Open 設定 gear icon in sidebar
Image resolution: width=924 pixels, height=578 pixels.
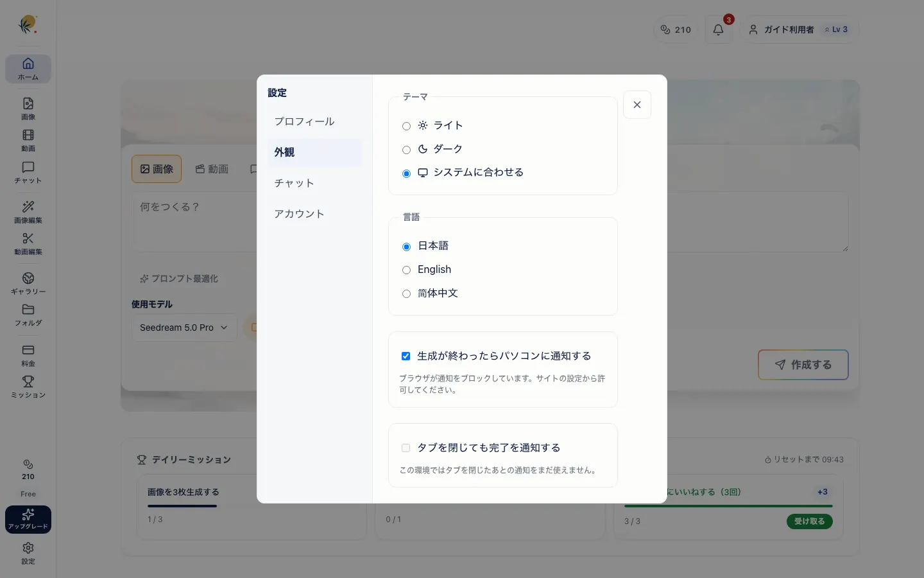tap(28, 553)
